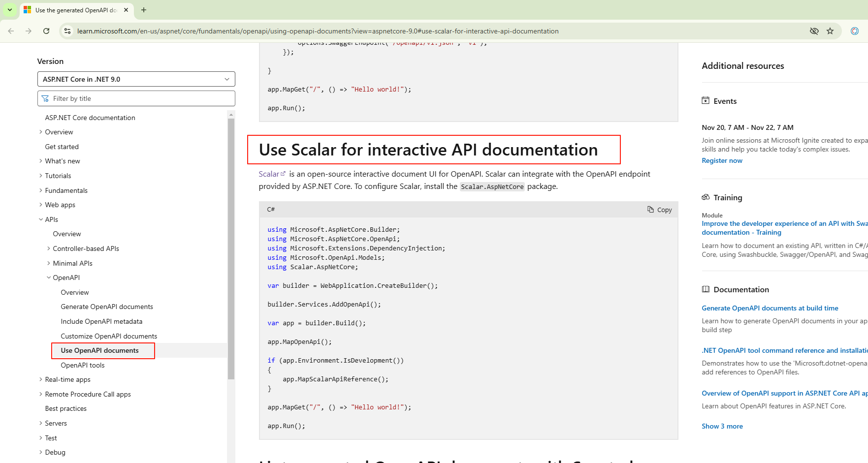Click the filter icon in title filter

coord(45,98)
